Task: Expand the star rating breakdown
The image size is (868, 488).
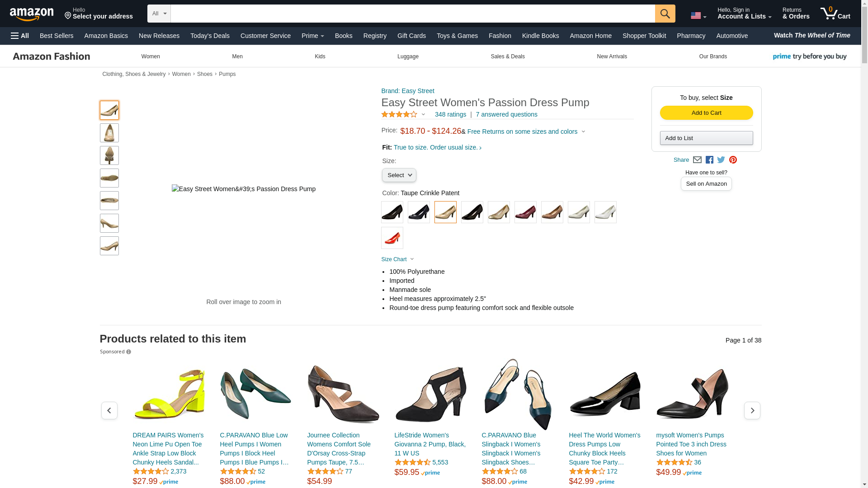Action: coord(404,114)
